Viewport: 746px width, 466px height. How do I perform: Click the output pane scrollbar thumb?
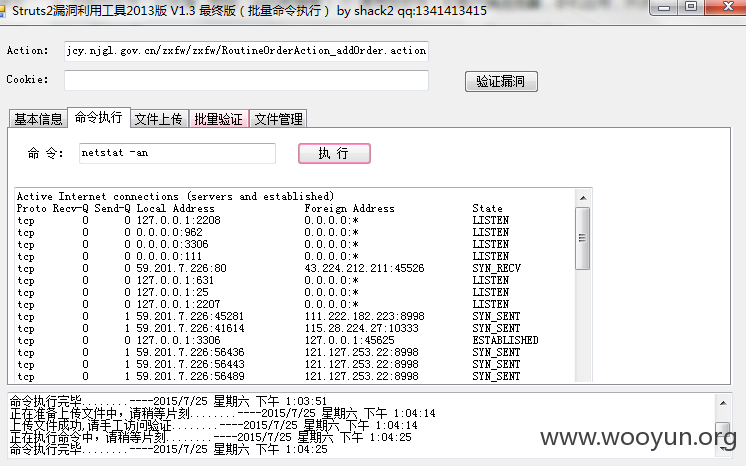582,238
